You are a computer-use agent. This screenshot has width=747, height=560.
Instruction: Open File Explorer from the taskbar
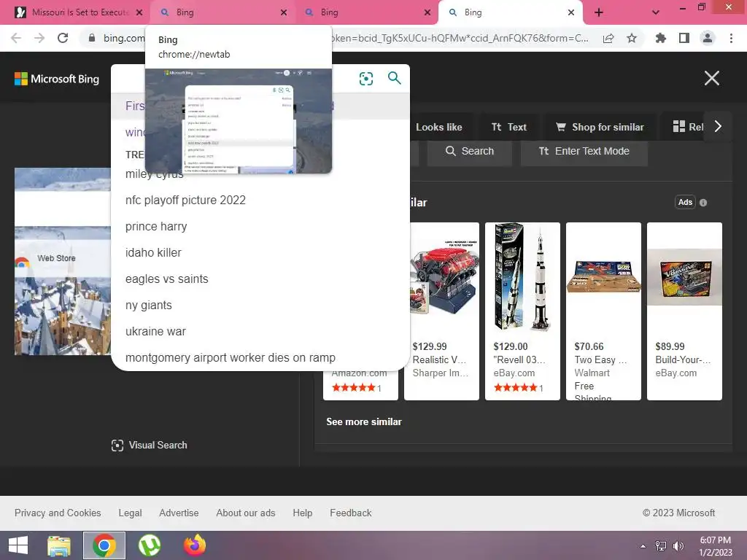coord(59,545)
